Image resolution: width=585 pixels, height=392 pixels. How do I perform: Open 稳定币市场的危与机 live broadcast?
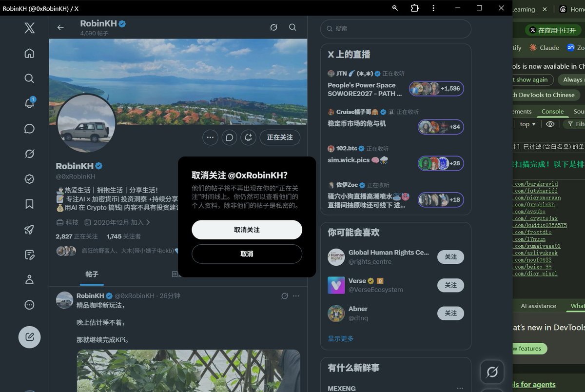click(357, 123)
